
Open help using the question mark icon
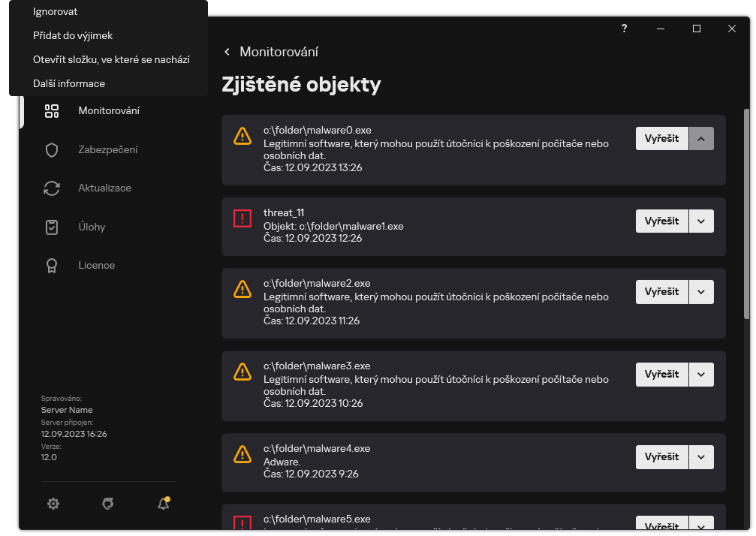pyautogui.click(x=624, y=29)
